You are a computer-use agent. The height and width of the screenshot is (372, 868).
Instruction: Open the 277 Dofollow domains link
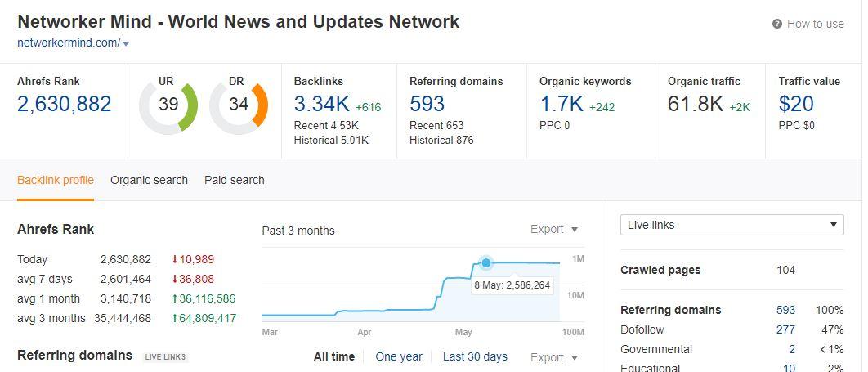point(785,329)
